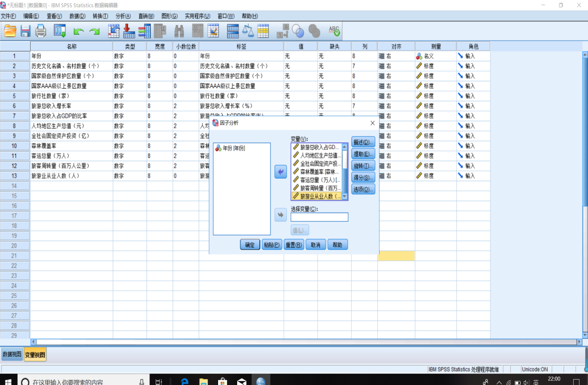Click the variables list scroll-up arrow

345,147
